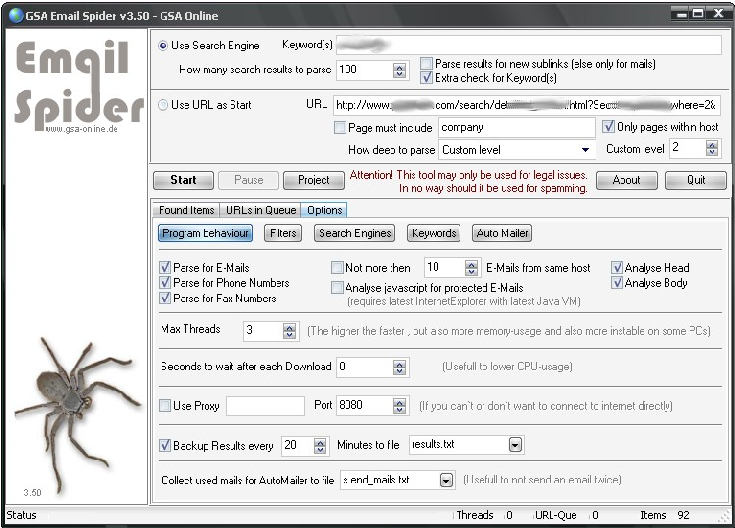Adjust Seconds to wait spinner
The height and width of the screenshot is (528, 735).
point(399,367)
